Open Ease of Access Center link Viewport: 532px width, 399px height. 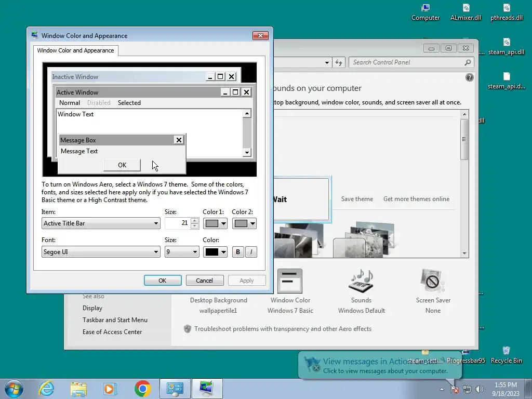click(112, 332)
